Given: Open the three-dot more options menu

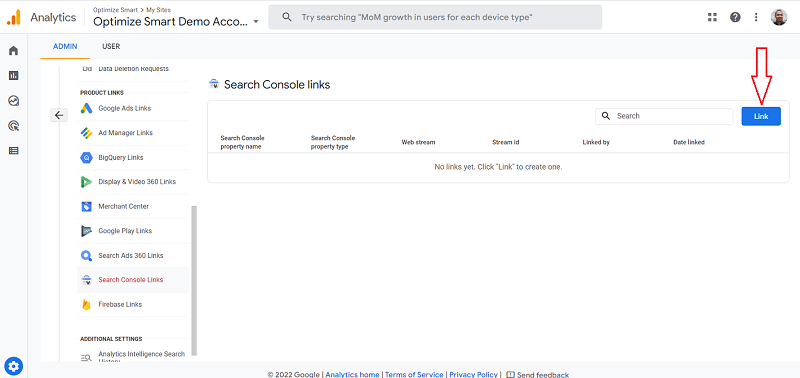Looking at the screenshot, I should [x=756, y=17].
